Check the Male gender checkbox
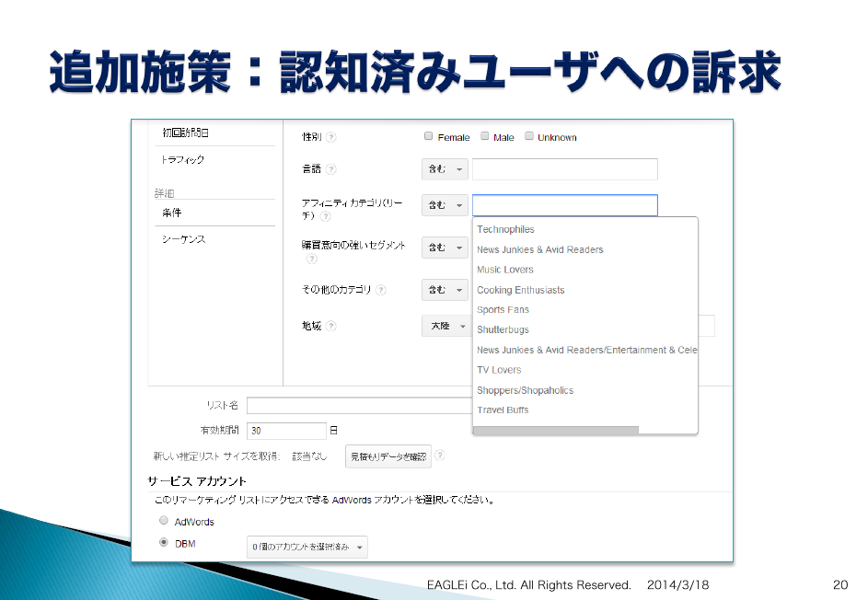Image resolution: width=868 pixels, height=600 pixels. pyautogui.click(x=485, y=135)
